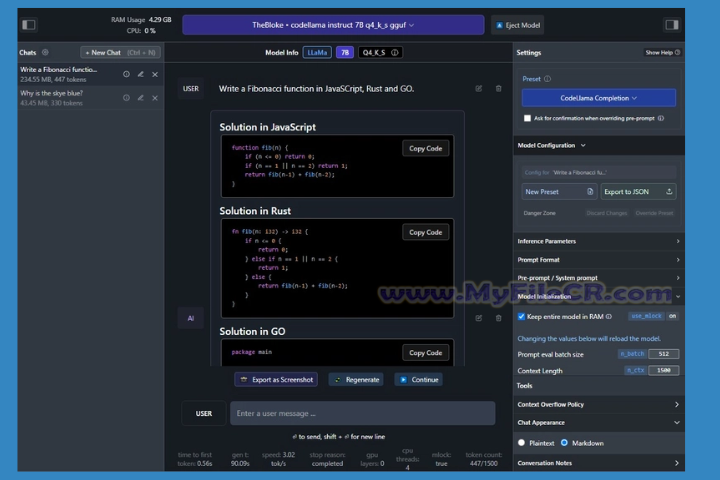Click the Config for Write a Fibonacci field
The image size is (720, 480).
599,172
